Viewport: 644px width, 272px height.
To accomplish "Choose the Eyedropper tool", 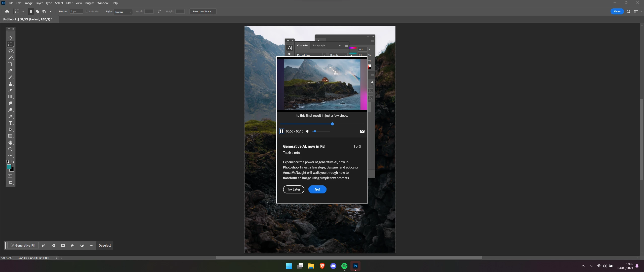I will (x=10, y=71).
